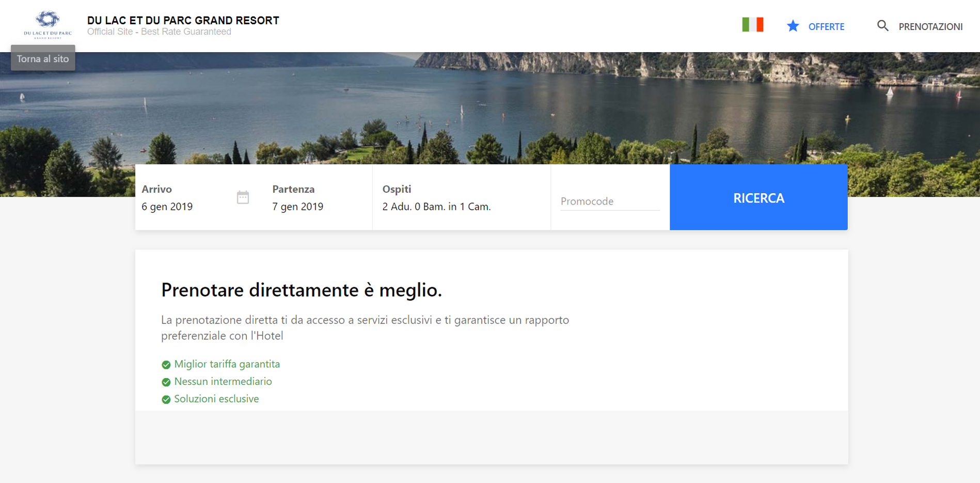Click the Soluzioni esclusive text

coord(216,399)
